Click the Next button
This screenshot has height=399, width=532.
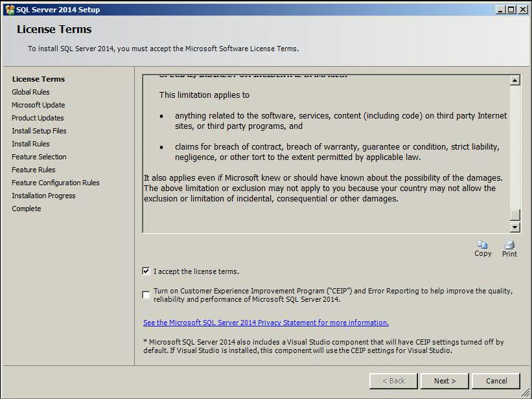pyautogui.click(x=445, y=381)
